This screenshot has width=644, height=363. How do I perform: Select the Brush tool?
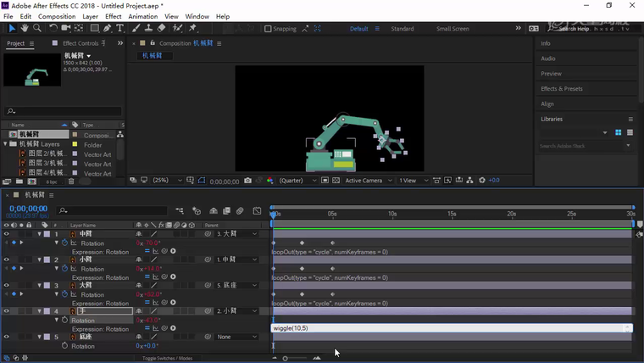[x=134, y=28]
